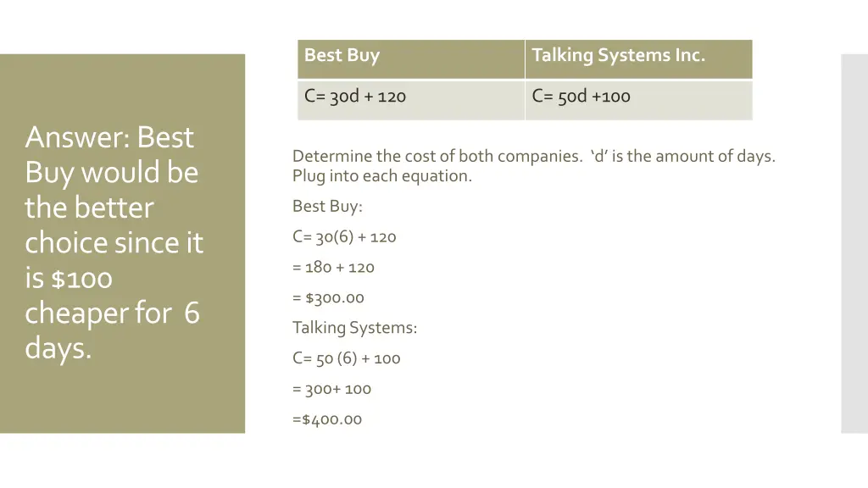Select the "=$400.00" result
Image resolution: width=868 pixels, height=488 pixels.
[x=326, y=419]
